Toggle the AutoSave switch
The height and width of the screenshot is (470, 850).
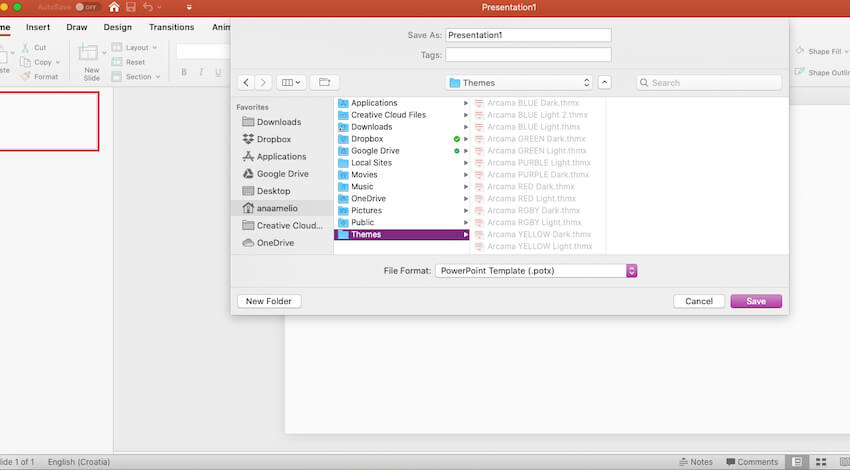click(87, 7)
